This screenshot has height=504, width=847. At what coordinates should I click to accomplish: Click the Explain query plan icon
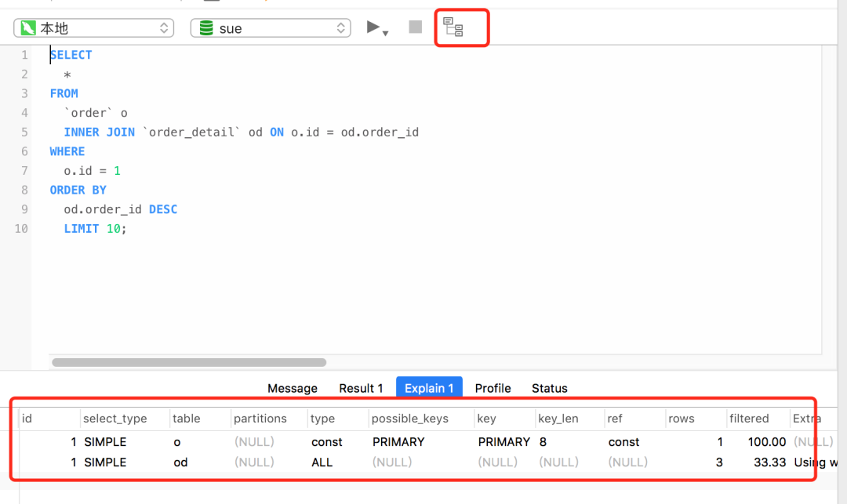coord(461,26)
